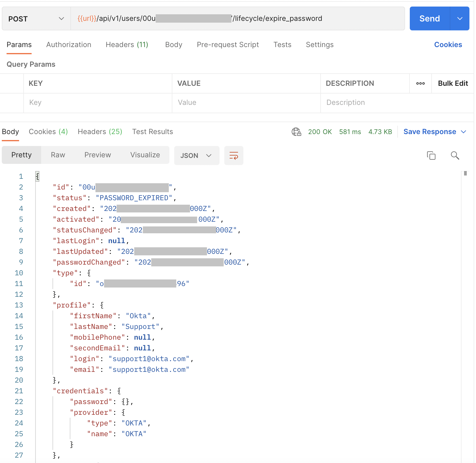Open the Pre-request Script tab

(x=228, y=45)
